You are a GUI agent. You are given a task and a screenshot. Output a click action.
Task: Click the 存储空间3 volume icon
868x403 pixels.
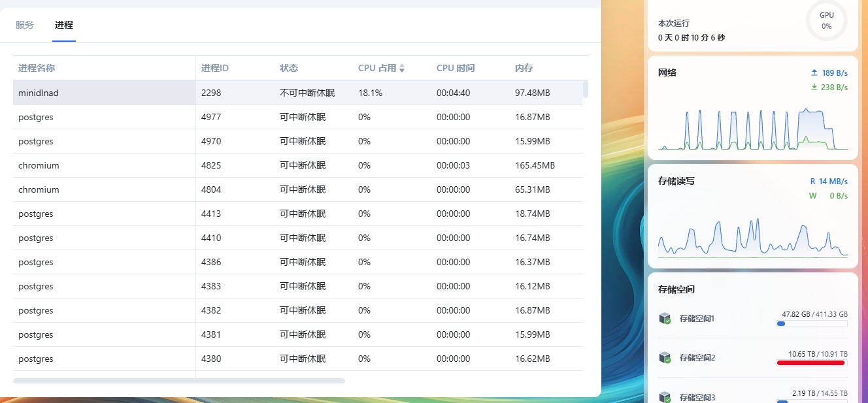tap(665, 396)
